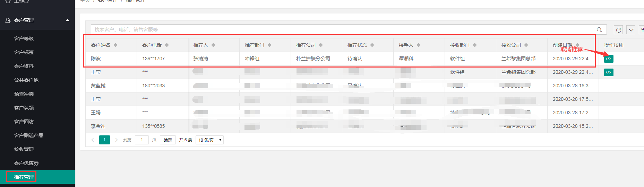Open 接收管理 menu item

point(37,149)
